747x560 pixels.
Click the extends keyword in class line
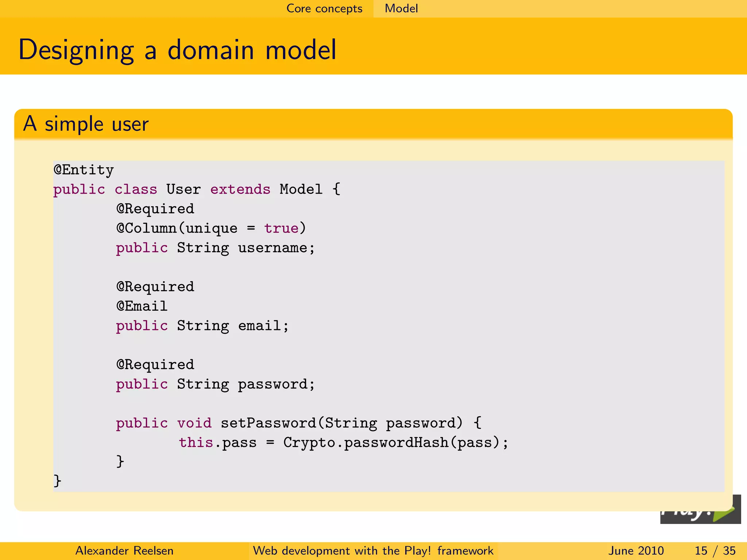click(x=240, y=190)
